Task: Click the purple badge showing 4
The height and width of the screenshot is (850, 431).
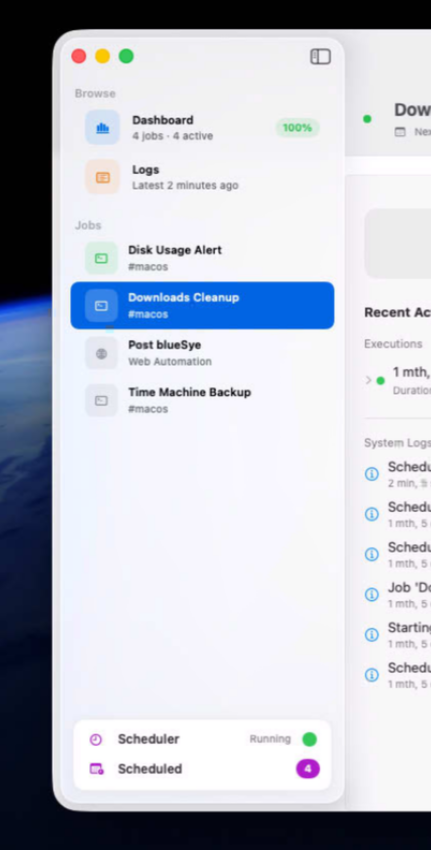Action: tap(308, 769)
